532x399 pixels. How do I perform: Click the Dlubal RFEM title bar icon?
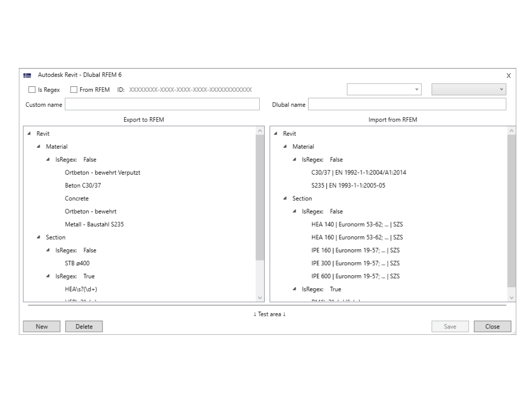27,75
